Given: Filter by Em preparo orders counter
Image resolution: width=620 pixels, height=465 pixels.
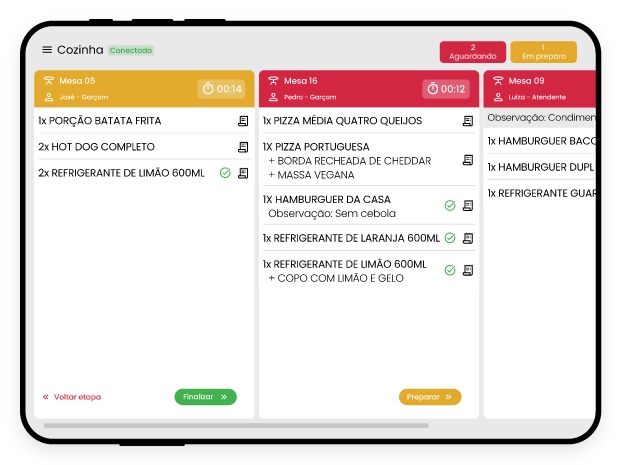Looking at the screenshot, I should pos(543,52).
